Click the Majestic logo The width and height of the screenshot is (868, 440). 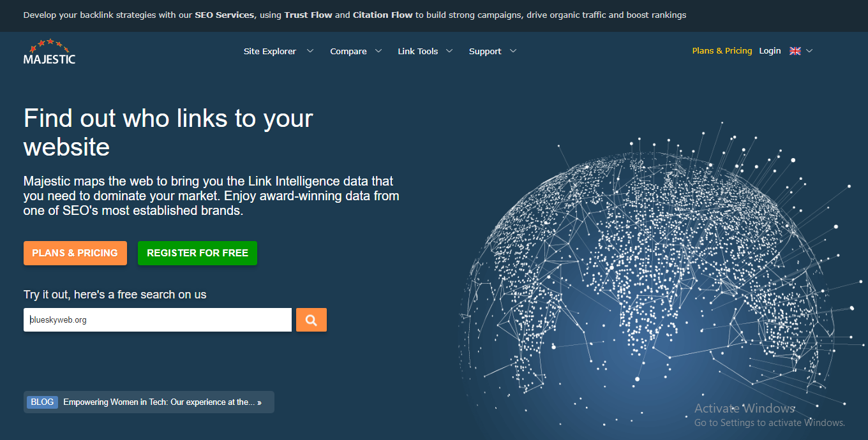(49, 52)
